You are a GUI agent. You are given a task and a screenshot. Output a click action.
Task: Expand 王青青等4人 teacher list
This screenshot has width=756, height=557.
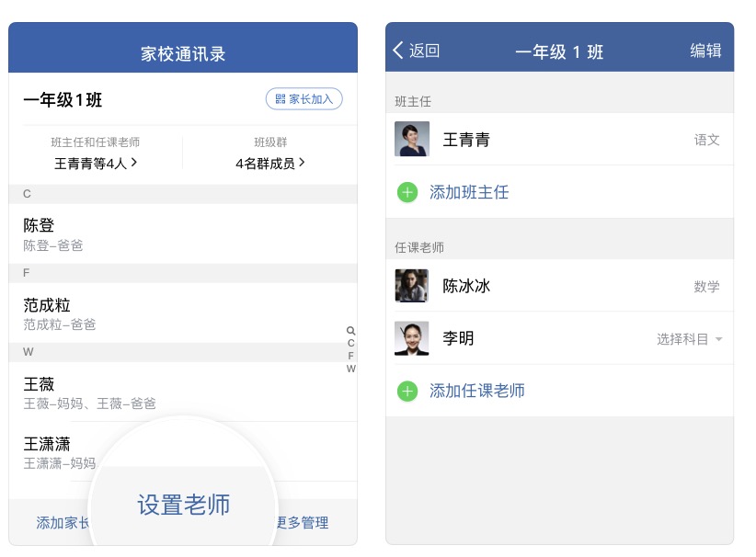pyautogui.click(x=96, y=164)
